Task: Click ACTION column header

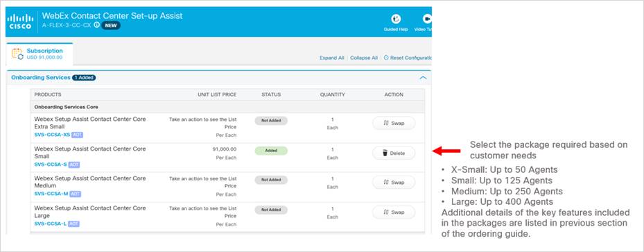Action: click(x=394, y=94)
